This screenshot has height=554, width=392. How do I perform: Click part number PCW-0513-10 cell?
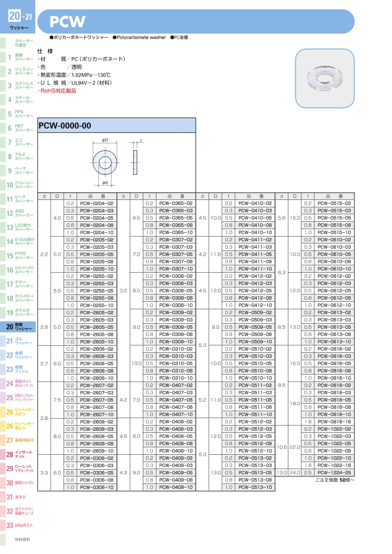click(255, 487)
